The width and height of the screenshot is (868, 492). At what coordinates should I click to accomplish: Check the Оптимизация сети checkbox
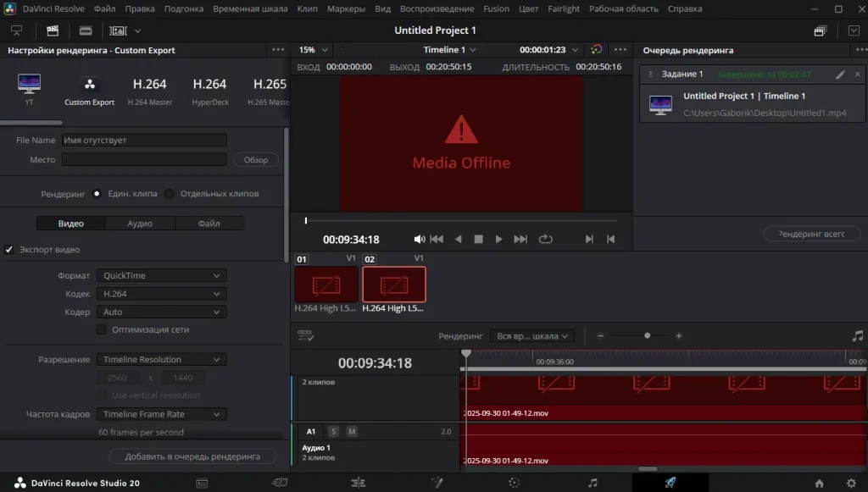[102, 329]
